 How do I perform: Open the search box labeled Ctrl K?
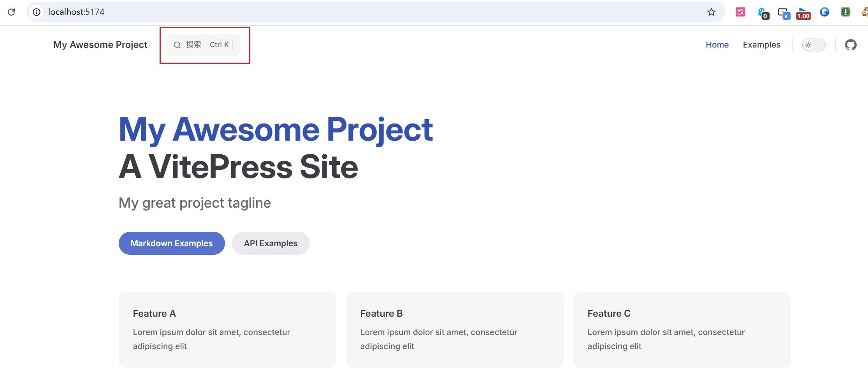(x=203, y=45)
